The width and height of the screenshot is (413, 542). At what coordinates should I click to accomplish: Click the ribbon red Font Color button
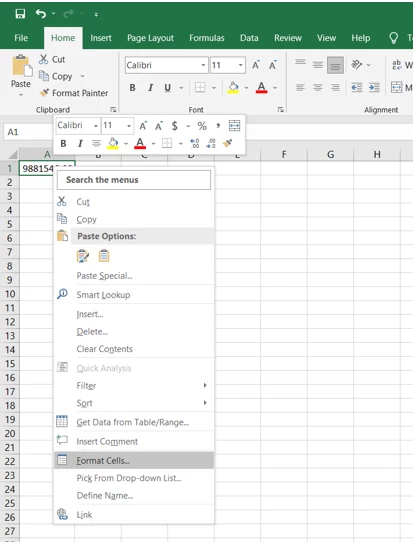[262, 87]
